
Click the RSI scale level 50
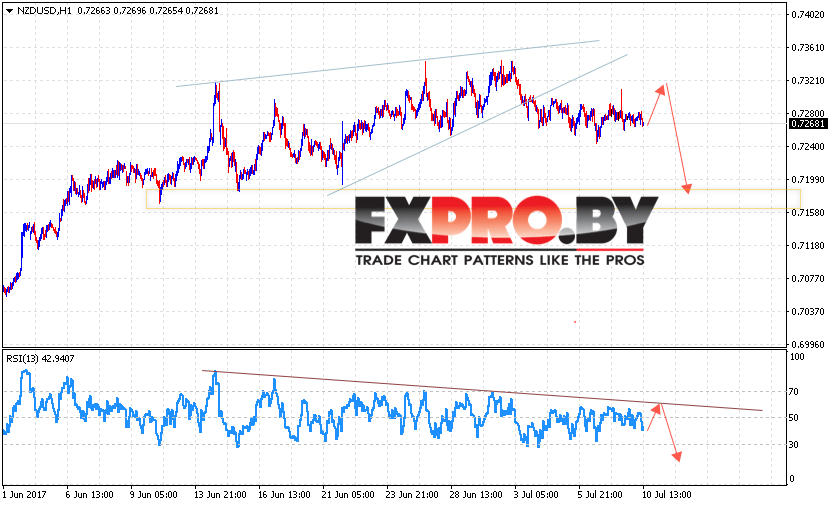pos(794,418)
